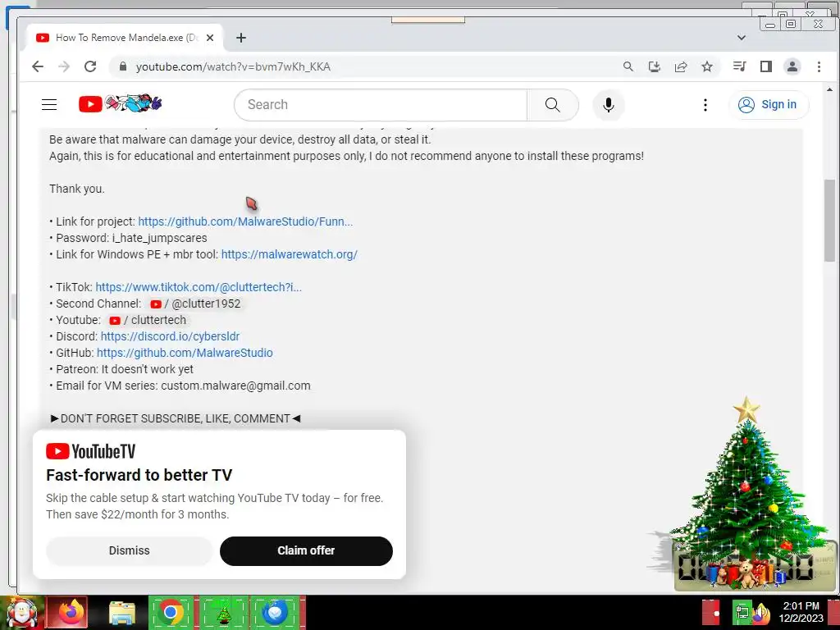
Task: Open Firefox from the taskbar
Action: coord(69,612)
